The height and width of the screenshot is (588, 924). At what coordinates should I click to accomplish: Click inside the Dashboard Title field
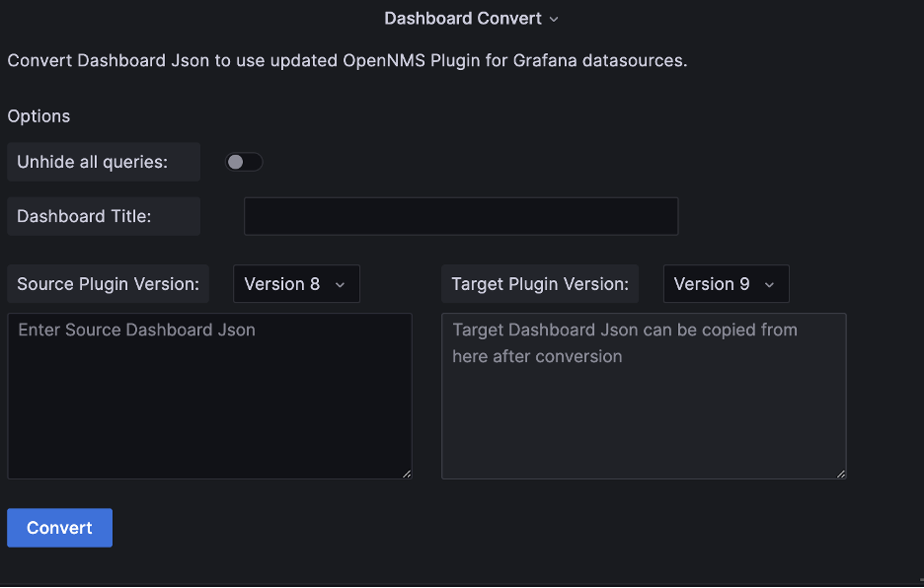460,216
